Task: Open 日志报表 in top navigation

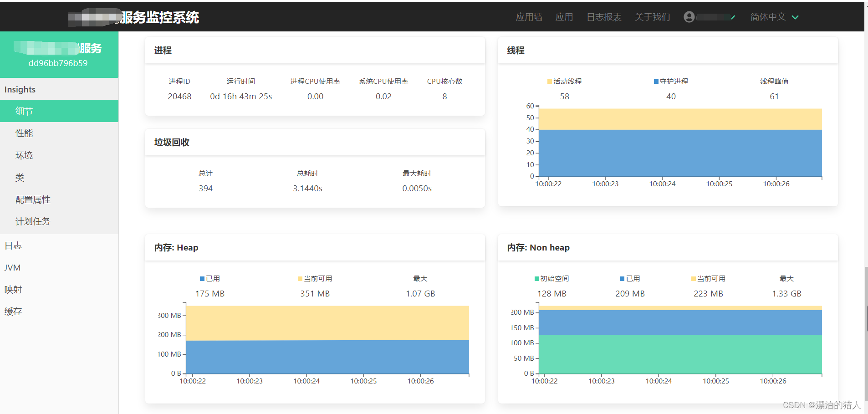Action: pos(604,17)
